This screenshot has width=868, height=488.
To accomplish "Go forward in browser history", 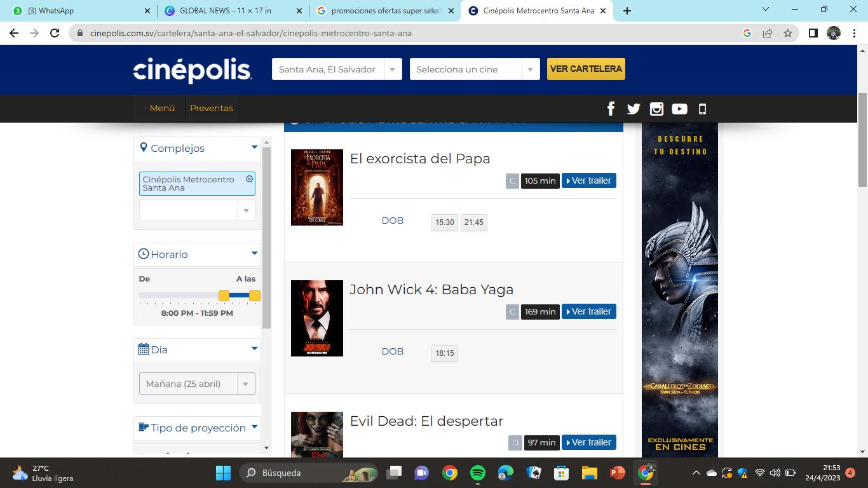I will [34, 33].
